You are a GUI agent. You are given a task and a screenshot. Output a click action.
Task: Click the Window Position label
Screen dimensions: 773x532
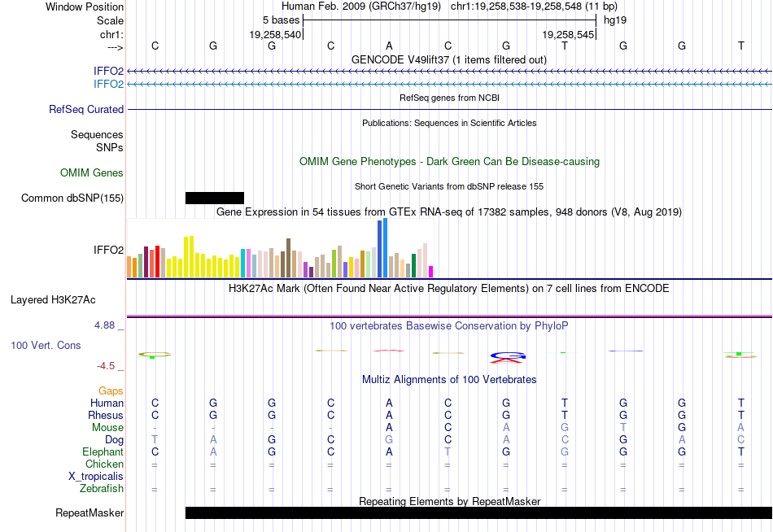pyautogui.click(x=85, y=7)
